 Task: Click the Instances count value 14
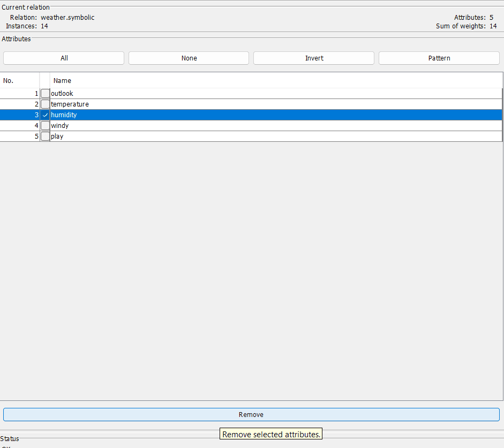[44, 26]
